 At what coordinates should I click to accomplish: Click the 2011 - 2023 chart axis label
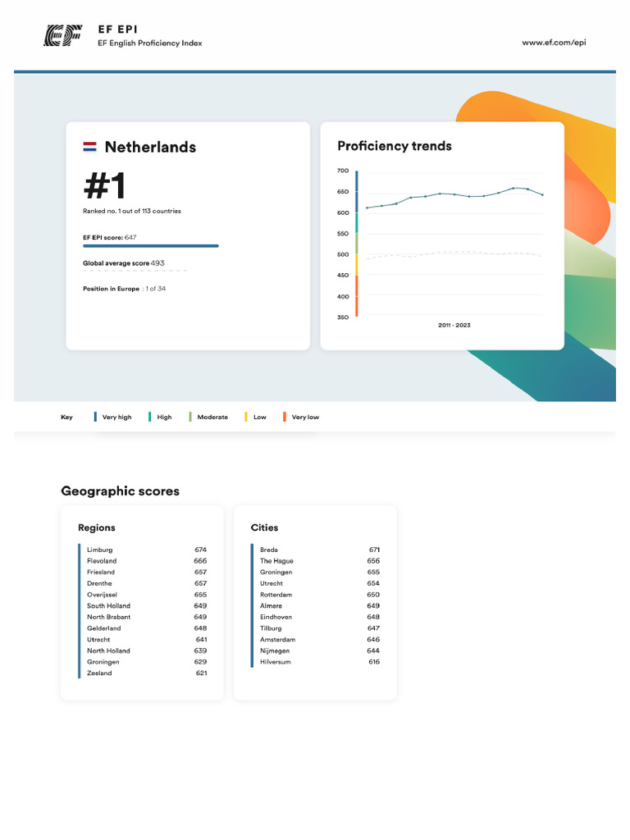[454, 326]
